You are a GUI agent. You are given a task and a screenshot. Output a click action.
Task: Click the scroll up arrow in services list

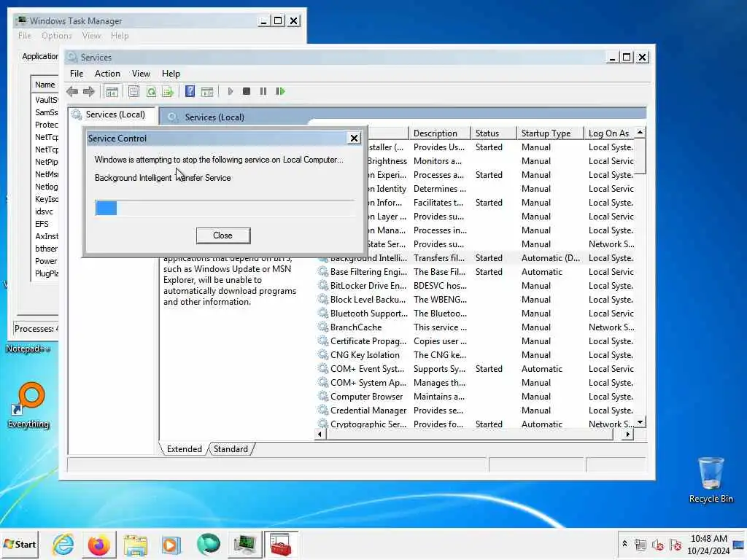(x=640, y=132)
